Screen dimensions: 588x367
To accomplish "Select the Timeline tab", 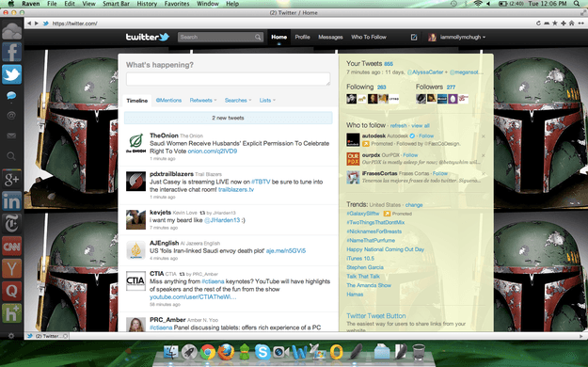I will coord(136,101).
